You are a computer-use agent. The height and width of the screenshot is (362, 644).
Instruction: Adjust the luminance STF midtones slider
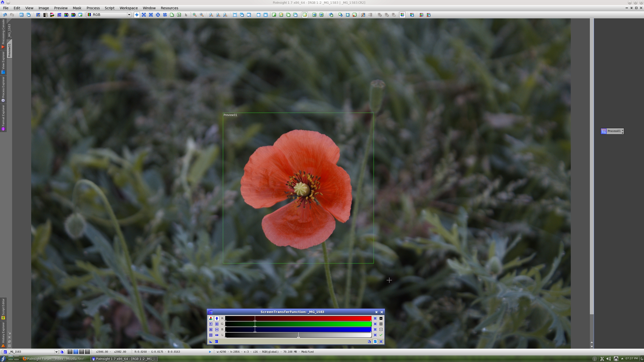pos(298,335)
